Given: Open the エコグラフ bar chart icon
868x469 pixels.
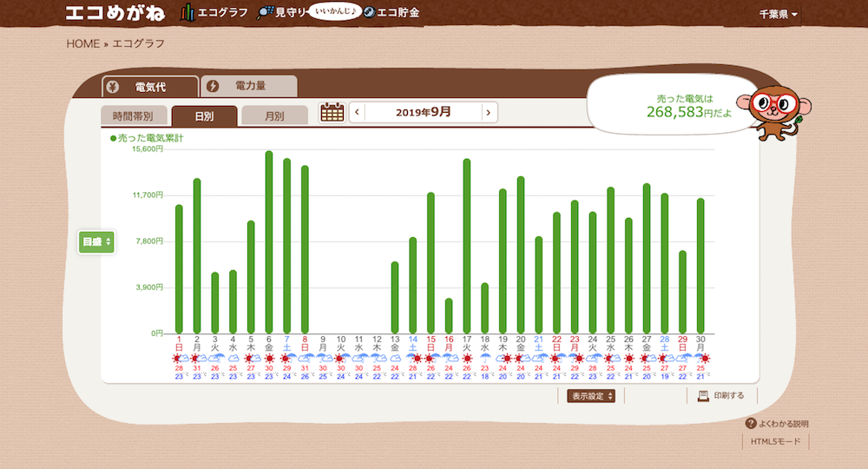Looking at the screenshot, I should point(187,12).
